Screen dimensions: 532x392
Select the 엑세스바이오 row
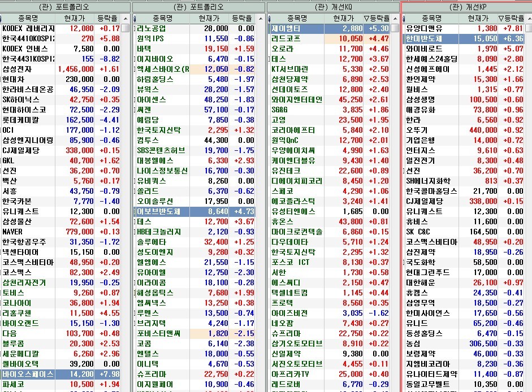(196, 69)
